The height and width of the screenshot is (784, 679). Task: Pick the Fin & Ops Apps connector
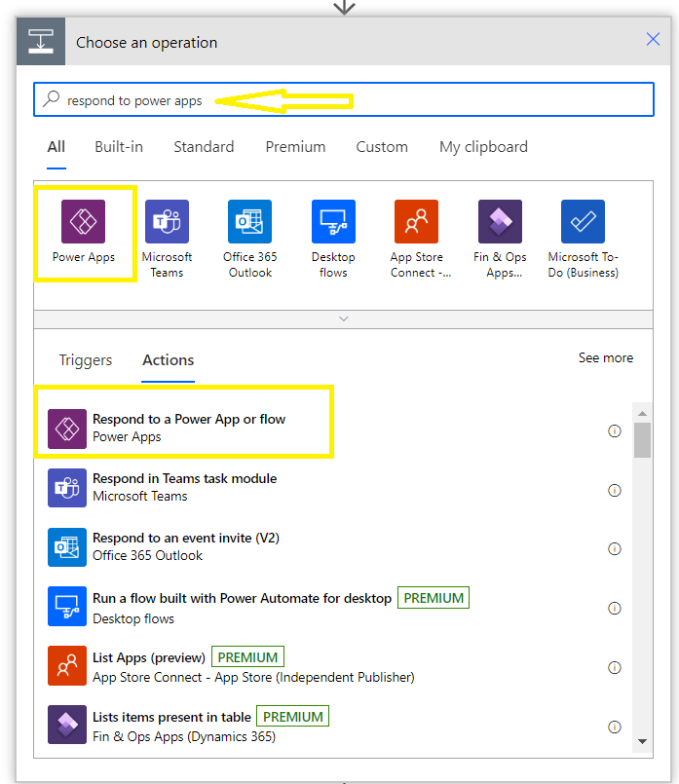500,222
